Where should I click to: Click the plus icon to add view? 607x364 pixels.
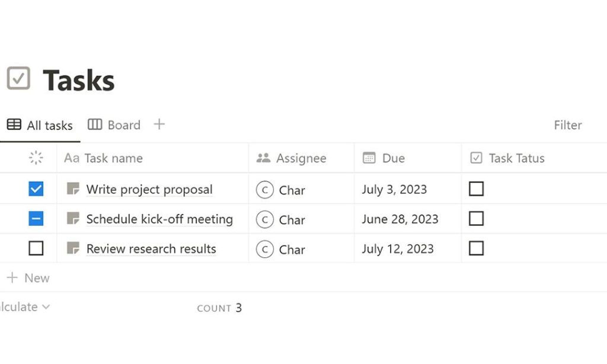pyautogui.click(x=159, y=124)
